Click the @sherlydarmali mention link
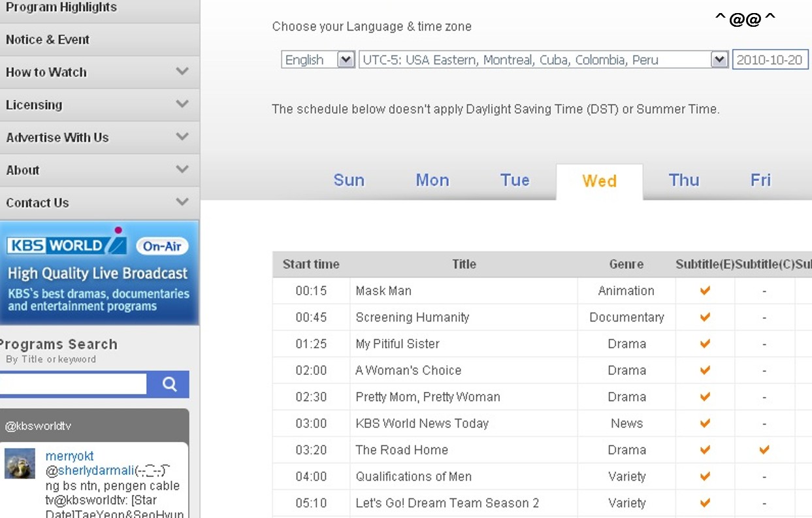The height and width of the screenshot is (518, 812). [x=89, y=471]
